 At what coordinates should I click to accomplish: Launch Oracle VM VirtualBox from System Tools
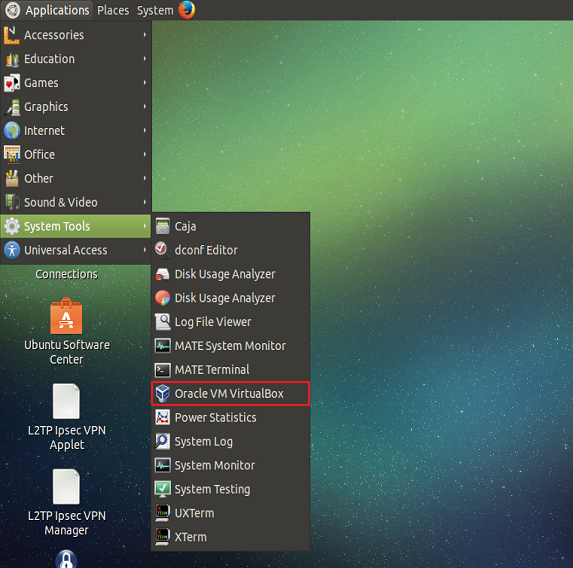coord(230,394)
